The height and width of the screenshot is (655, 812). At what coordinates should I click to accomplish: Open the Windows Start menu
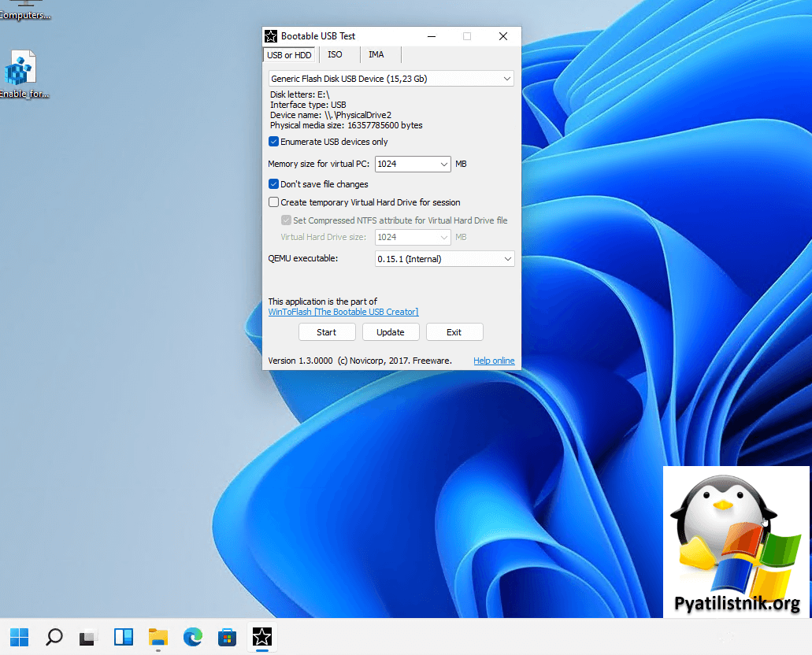(x=19, y=636)
